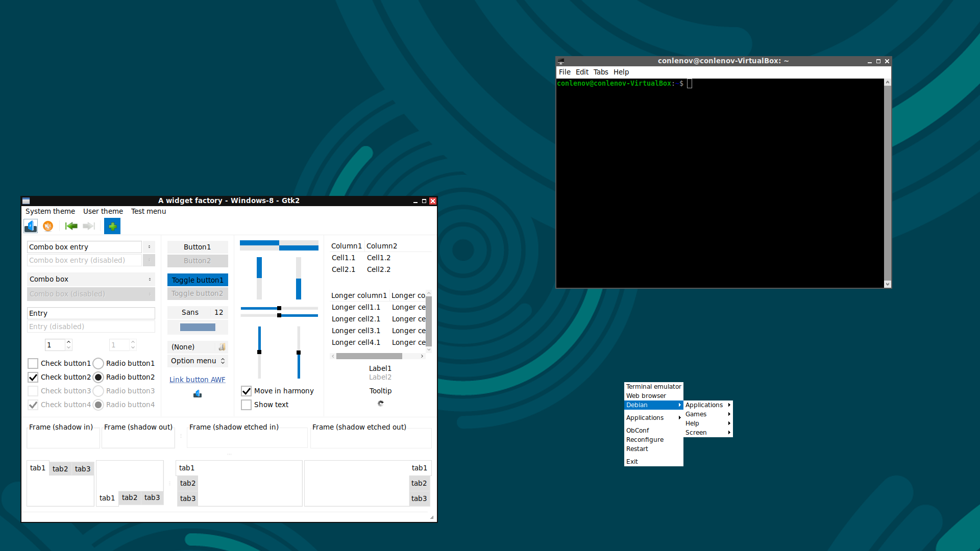This screenshot has width=980, height=551.
Task: Choose Web browser from the desktop menu
Action: (653, 396)
